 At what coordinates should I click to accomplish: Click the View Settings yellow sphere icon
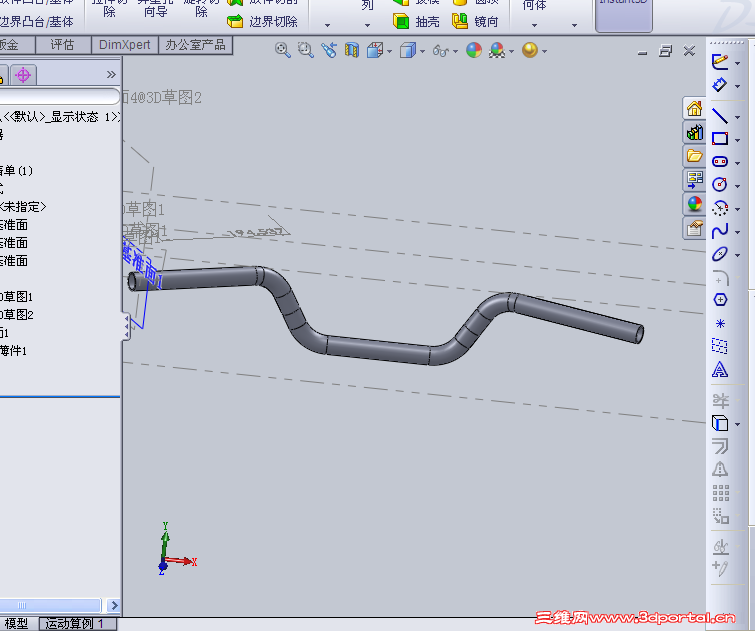click(x=530, y=50)
